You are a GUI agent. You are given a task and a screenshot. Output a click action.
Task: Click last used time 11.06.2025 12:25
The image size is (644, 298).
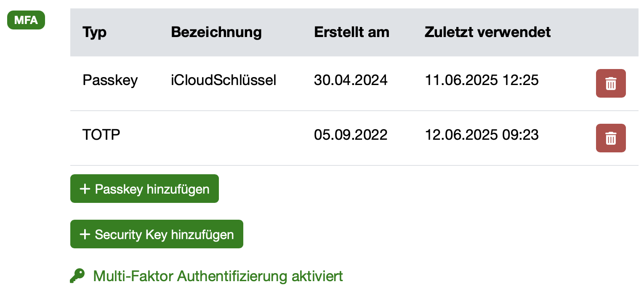[482, 80]
